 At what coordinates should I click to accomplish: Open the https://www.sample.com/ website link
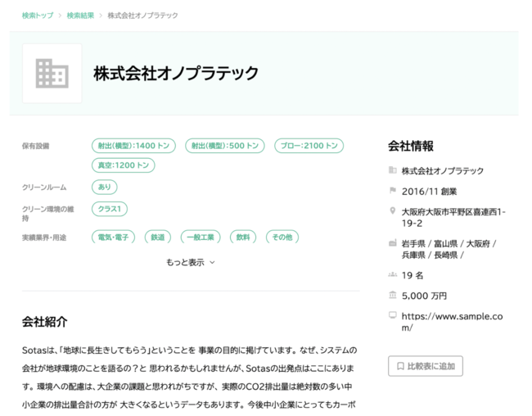pos(451,321)
